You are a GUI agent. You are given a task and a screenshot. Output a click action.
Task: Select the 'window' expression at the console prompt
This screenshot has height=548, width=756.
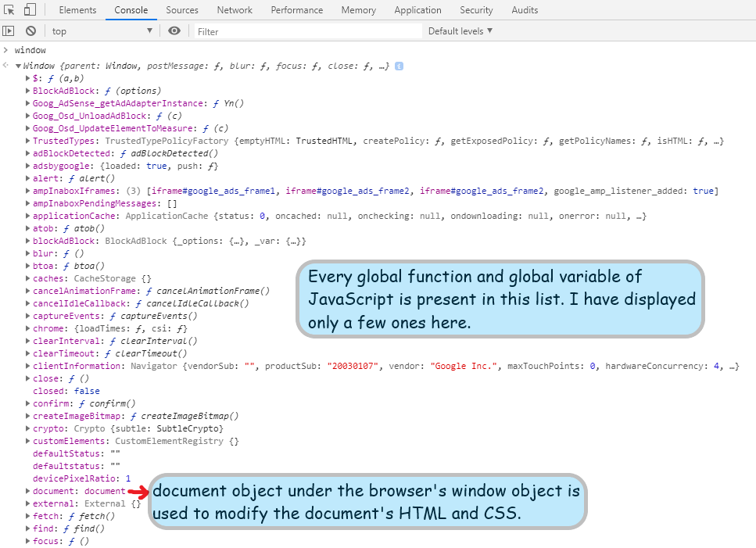click(31, 49)
